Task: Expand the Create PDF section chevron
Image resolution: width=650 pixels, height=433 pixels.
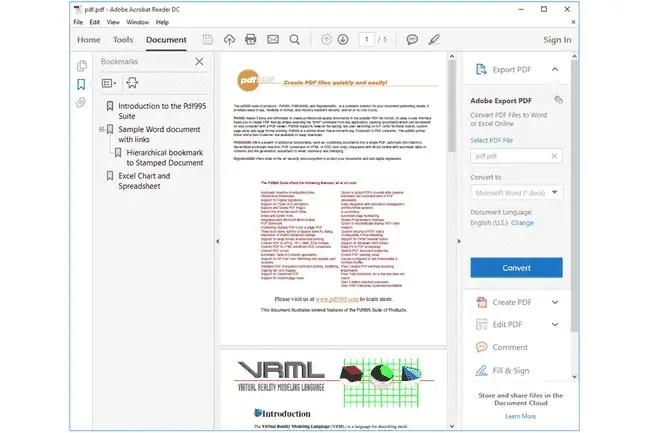Action: [555, 302]
